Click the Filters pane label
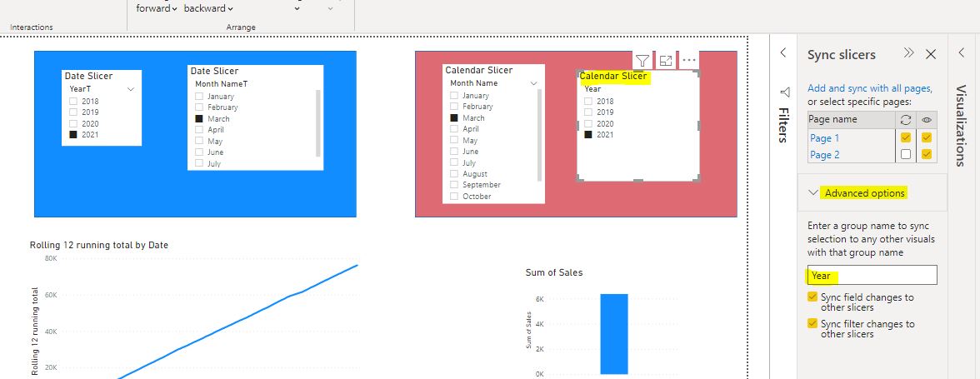The image size is (980, 379). [782, 125]
